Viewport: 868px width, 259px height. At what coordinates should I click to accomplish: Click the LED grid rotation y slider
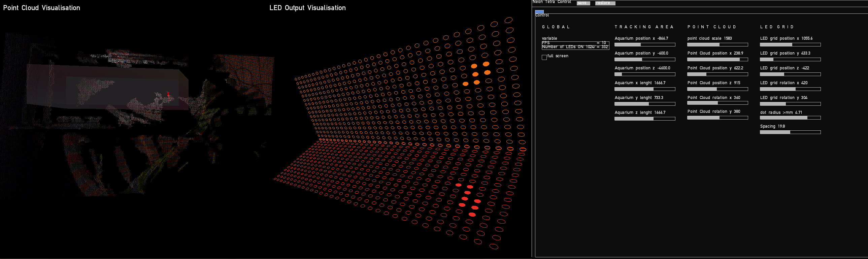tap(790, 104)
